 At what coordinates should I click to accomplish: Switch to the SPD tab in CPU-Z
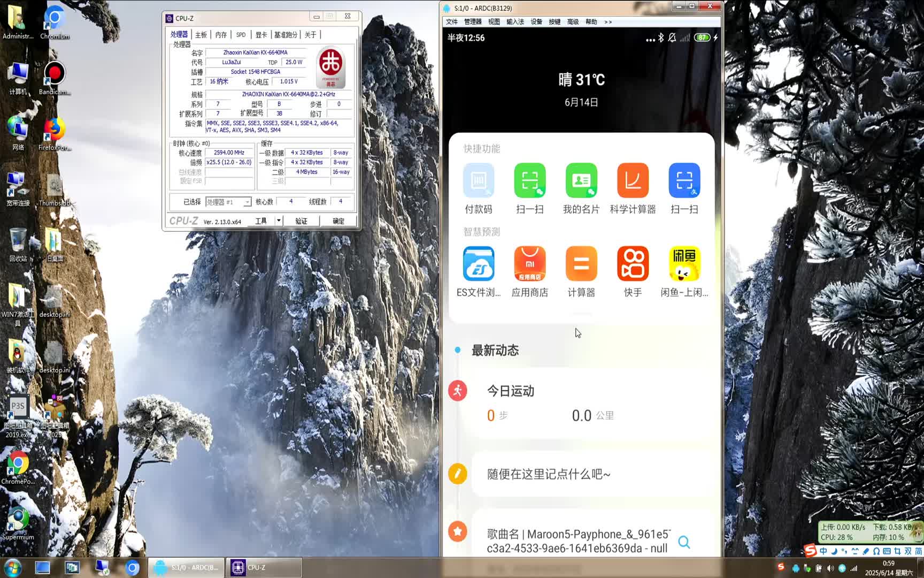240,34
